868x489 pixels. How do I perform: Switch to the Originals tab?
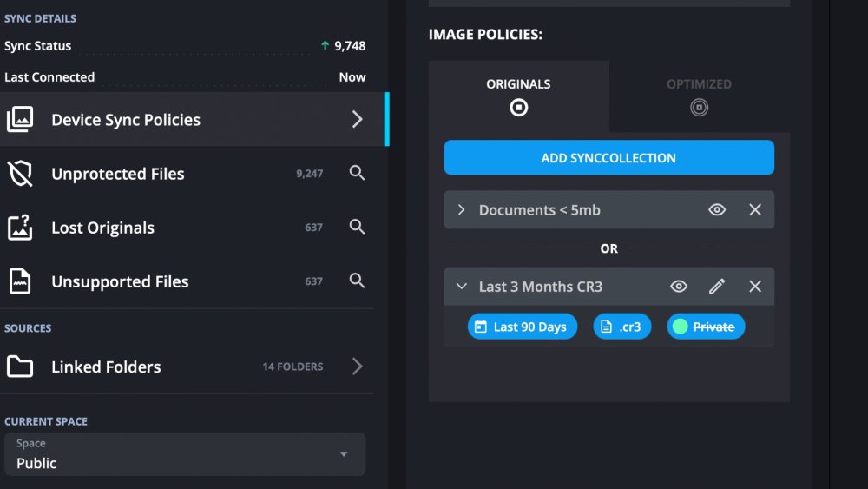coord(518,96)
